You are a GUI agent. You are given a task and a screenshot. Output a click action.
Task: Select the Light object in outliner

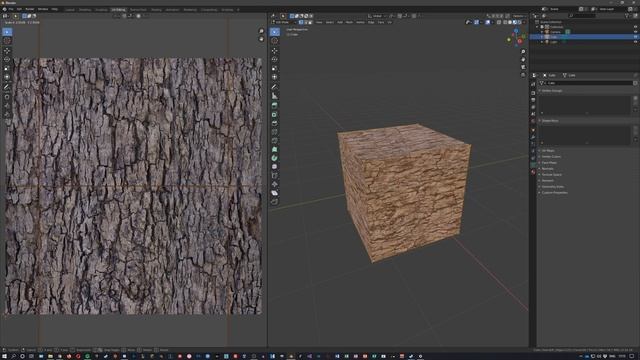click(x=553, y=42)
